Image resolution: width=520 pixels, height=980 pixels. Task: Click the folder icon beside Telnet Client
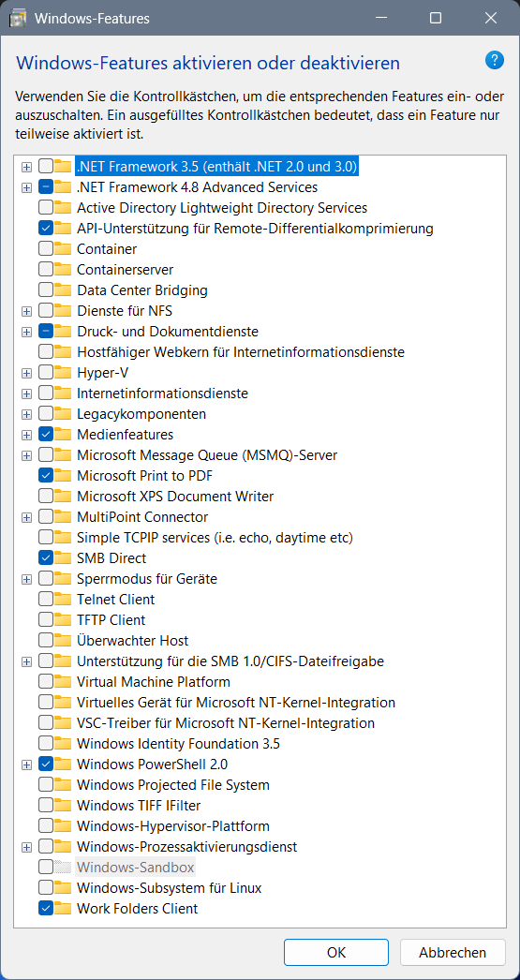(63, 600)
